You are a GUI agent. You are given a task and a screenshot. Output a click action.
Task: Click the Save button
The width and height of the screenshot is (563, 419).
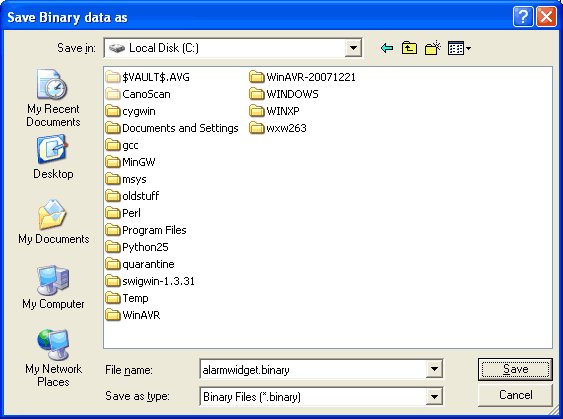click(515, 369)
